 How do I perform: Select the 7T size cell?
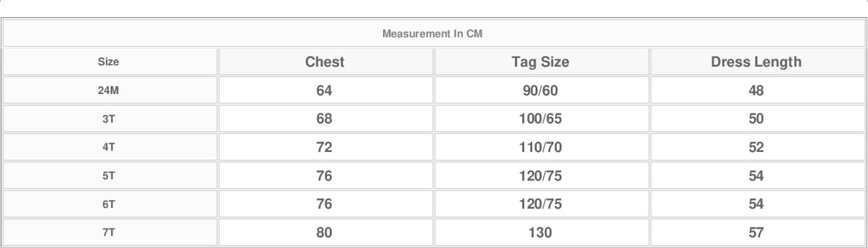point(109,233)
